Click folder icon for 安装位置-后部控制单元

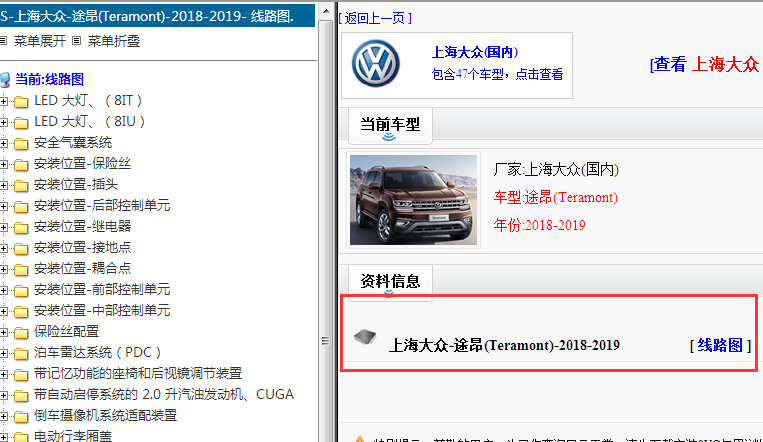click(21, 206)
